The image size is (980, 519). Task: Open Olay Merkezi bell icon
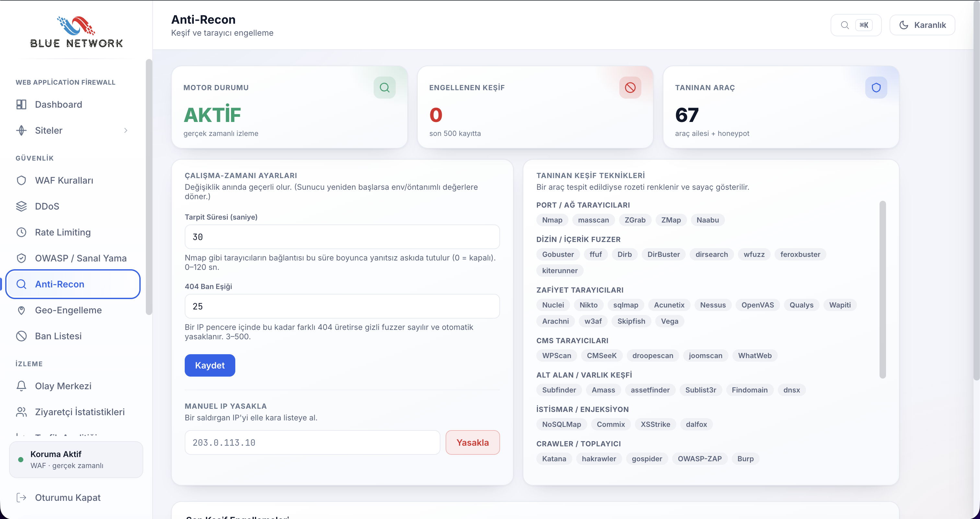click(21, 386)
